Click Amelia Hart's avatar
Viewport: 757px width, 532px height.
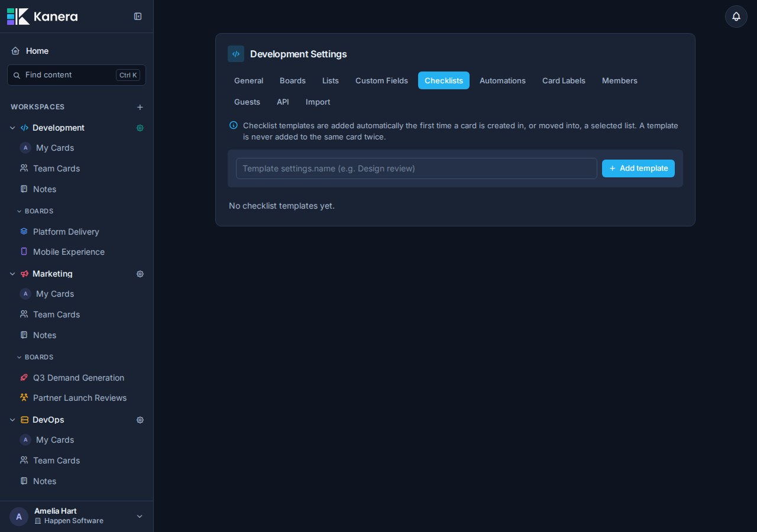[19, 517]
